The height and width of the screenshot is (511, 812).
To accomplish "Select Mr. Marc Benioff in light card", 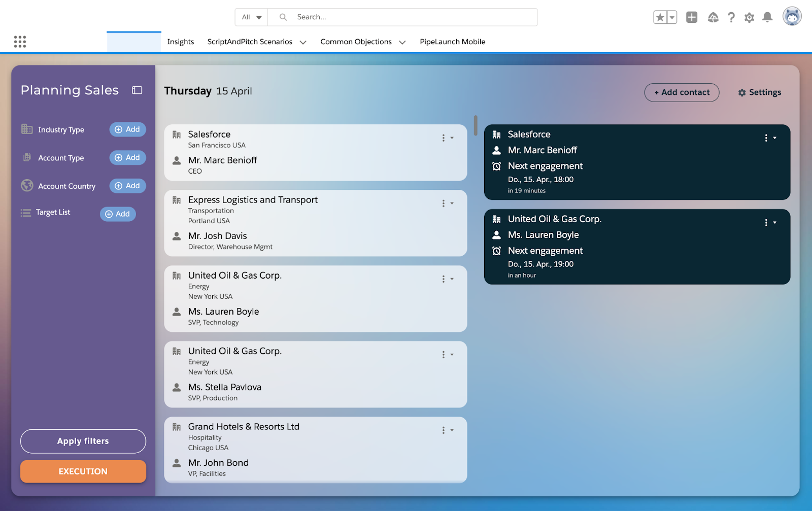I will 222,160.
